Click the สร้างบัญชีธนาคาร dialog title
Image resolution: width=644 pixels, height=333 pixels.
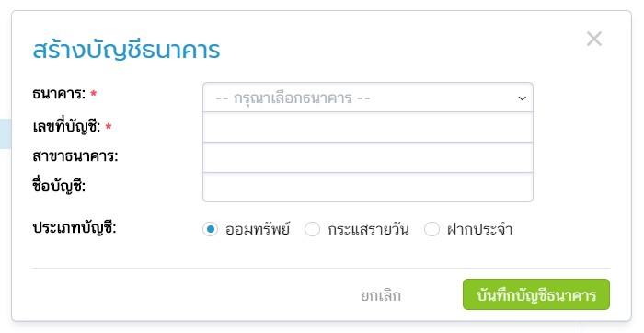coord(126,51)
